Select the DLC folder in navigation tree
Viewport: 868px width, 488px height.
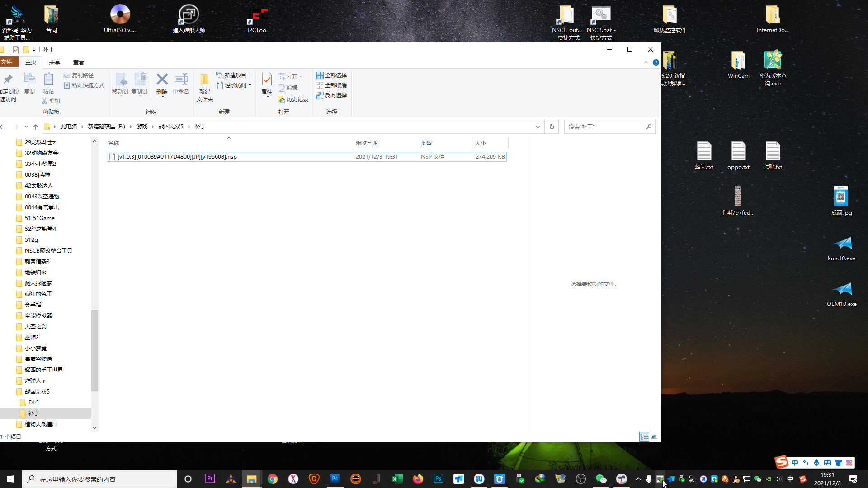tap(33, 402)
